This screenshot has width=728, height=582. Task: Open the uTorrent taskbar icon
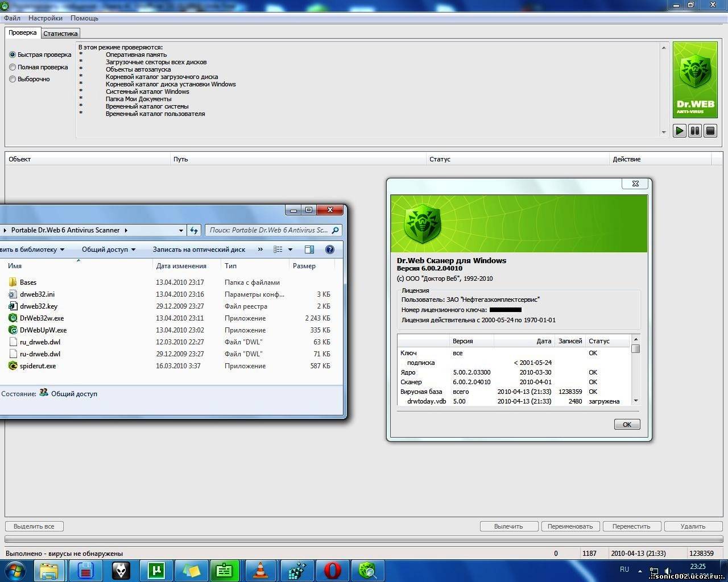pyautogui.click(x=155, y=571)
